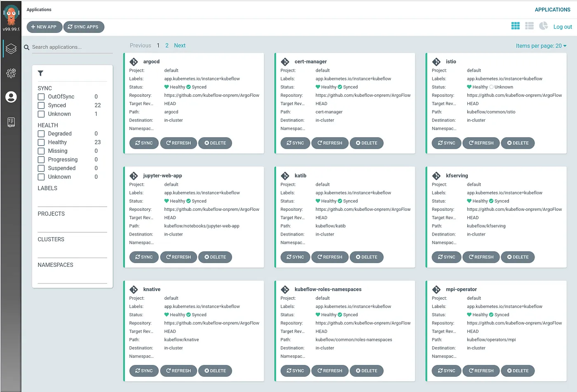The height and width of the screenshot is (392, 577).
Task: Open Applications view via layers sidebar icon
Action: tap(11, 49)
